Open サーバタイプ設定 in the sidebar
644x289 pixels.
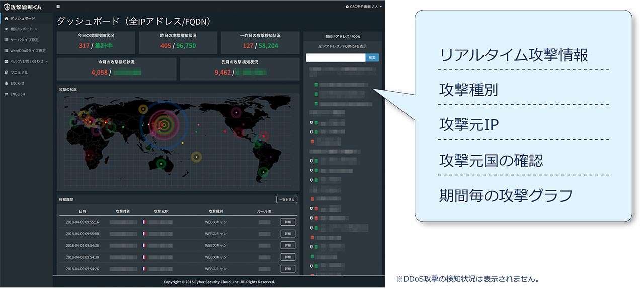(x=24, y=40)
